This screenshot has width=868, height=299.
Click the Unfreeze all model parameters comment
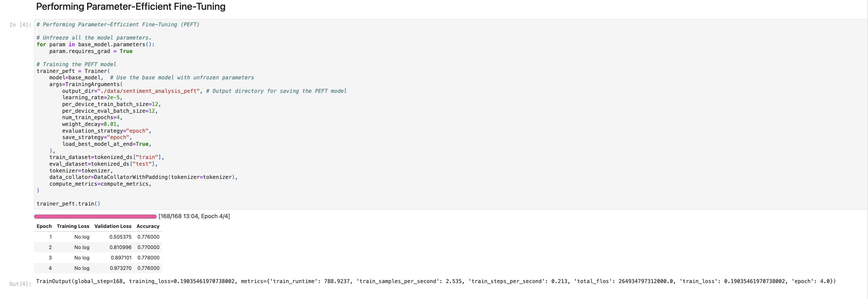click(94, 38)
